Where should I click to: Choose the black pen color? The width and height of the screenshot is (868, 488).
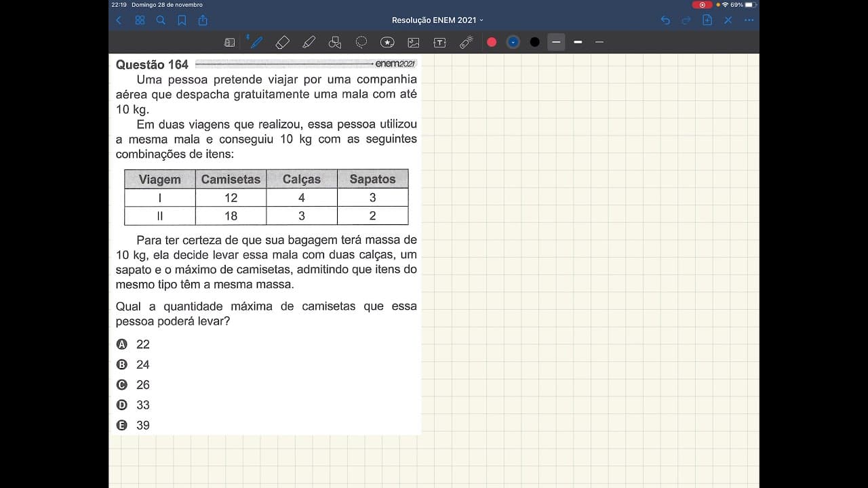coord(535,42)
